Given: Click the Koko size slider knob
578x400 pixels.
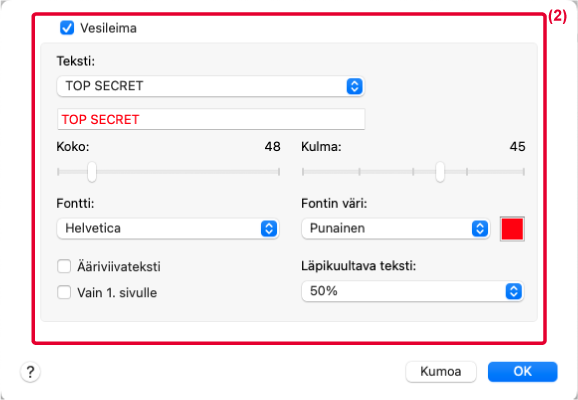Looking at the screenshot, I should pos(92,171).
